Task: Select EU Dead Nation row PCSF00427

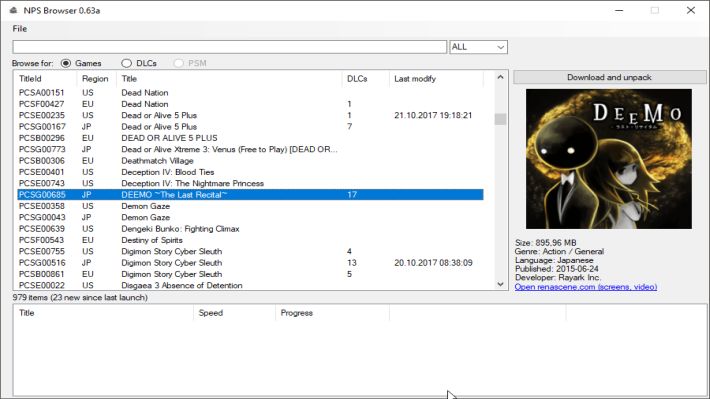Action: pos(250,104)
